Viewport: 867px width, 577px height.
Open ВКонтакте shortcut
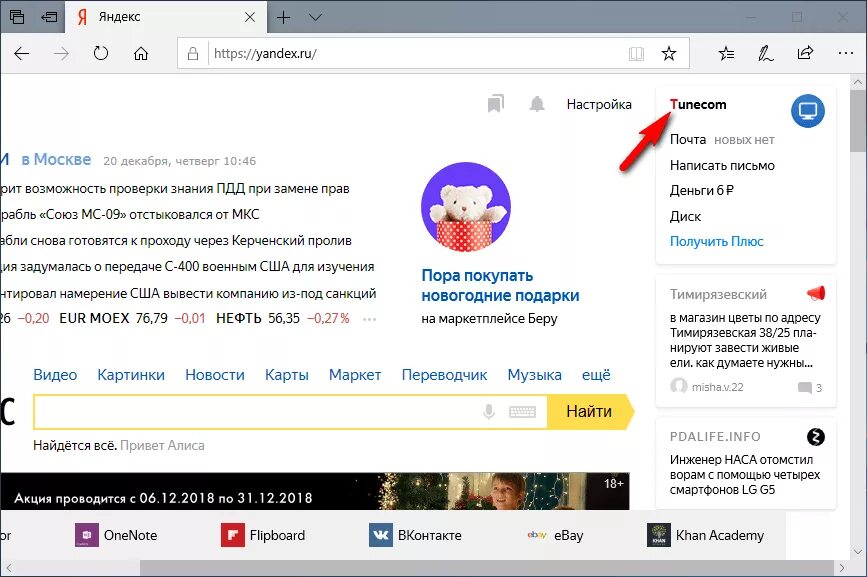tap(415, 535)
